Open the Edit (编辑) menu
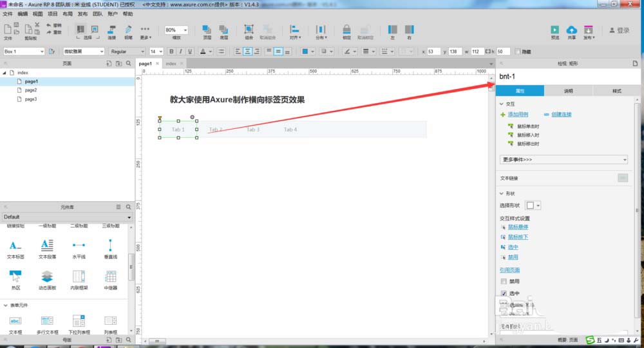Image resolution: width=644 pixels, height=348 pixels. pos(23,14)
